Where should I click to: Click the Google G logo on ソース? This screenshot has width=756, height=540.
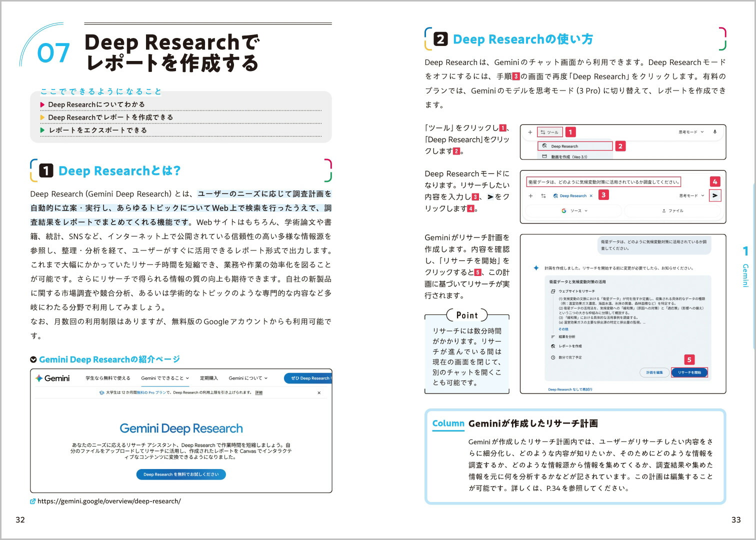pyautogui.click(x=564, y=210)
